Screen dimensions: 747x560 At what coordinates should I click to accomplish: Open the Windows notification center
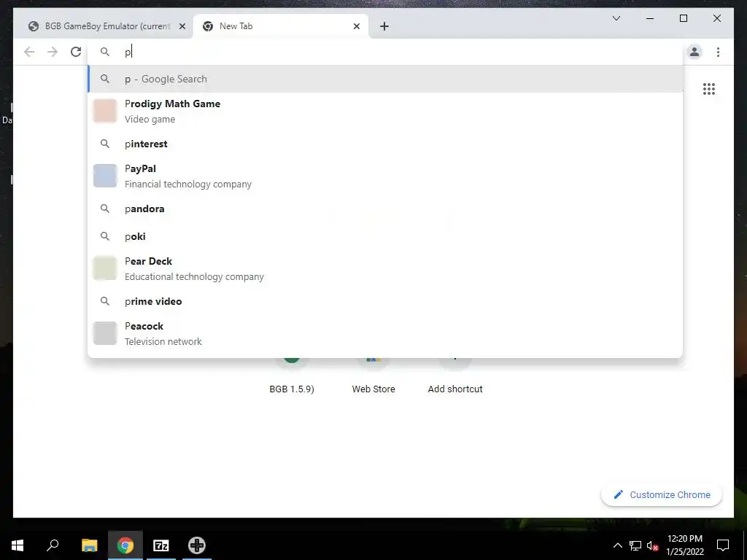click(723, 545)
